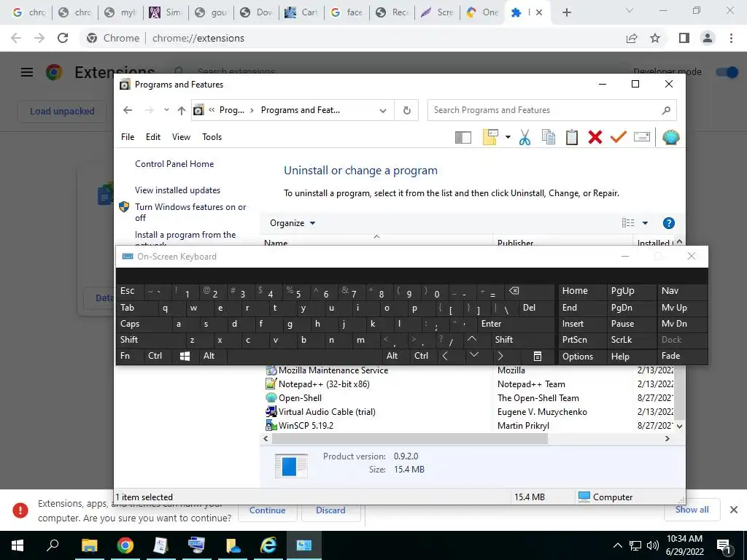Click Show all downloads link
The height and width of the screenshot is (560, 747).
point(692,510)
